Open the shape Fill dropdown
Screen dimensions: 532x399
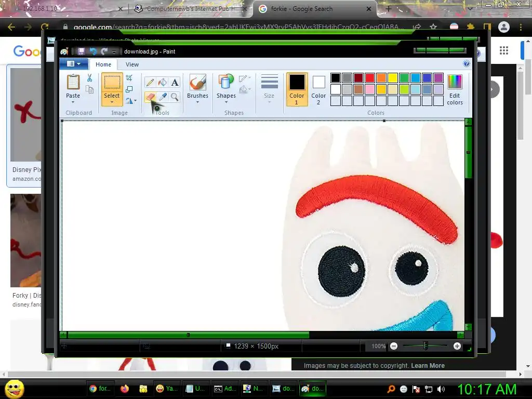pos(245,90)
